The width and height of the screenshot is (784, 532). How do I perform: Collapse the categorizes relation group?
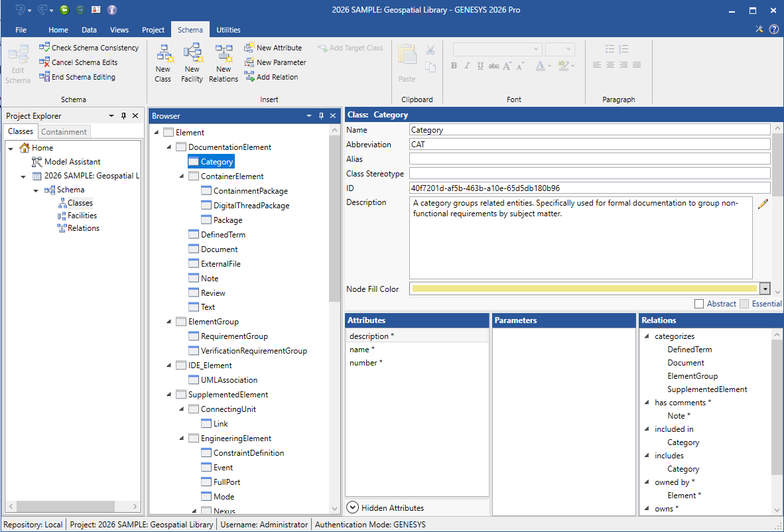click(647, 336)
